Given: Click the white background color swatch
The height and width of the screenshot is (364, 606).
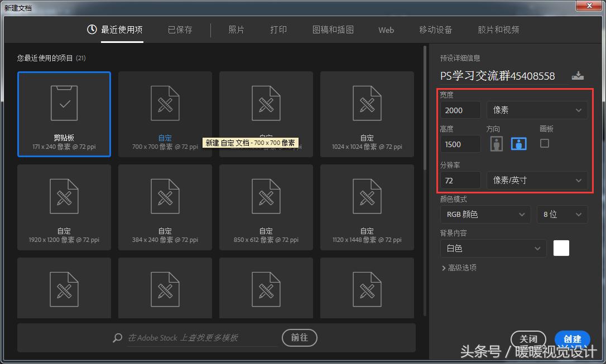Looking at the screenshot, I should pyautogui.click(x=561, y=247).
